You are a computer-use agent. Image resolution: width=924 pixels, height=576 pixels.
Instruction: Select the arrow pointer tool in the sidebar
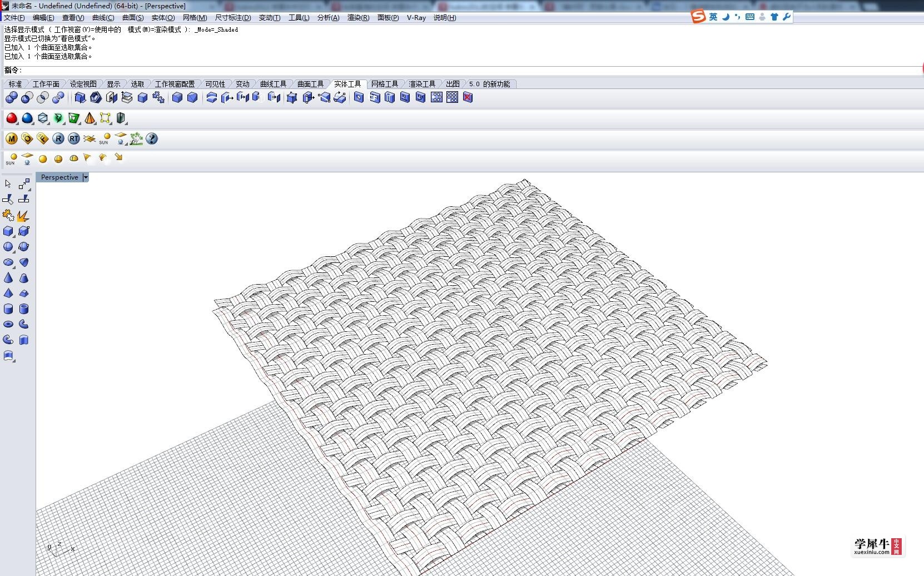pos(8,184)
